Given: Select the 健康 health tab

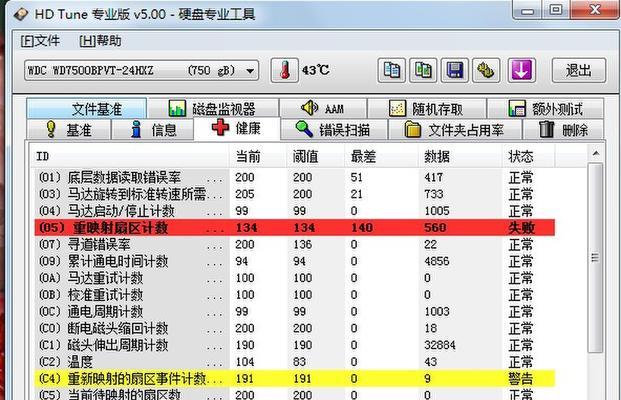Looking at the screenshot, I should [x=237, y=128].
